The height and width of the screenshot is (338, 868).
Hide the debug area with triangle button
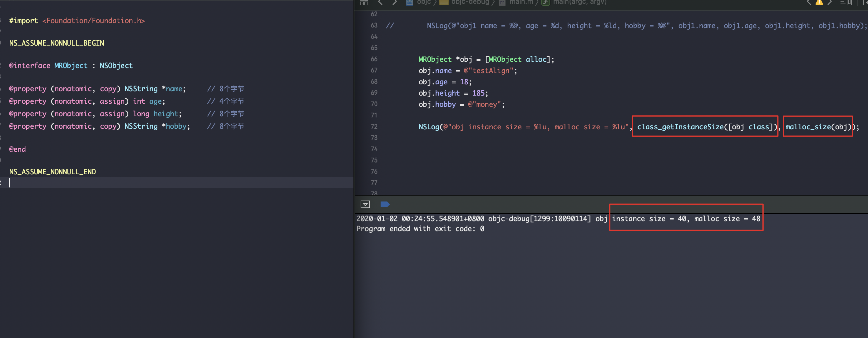click(x=365, y=204)
